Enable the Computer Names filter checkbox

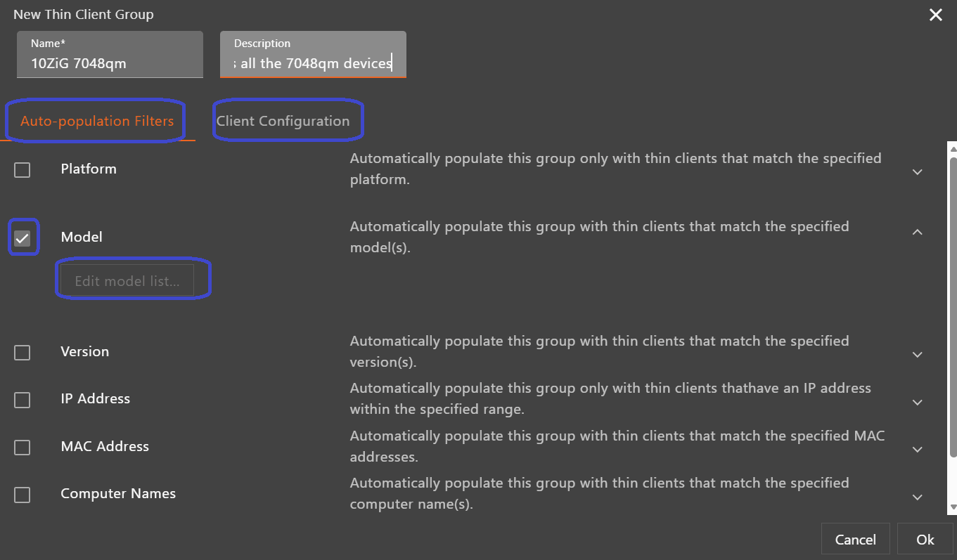coord(23,495)
